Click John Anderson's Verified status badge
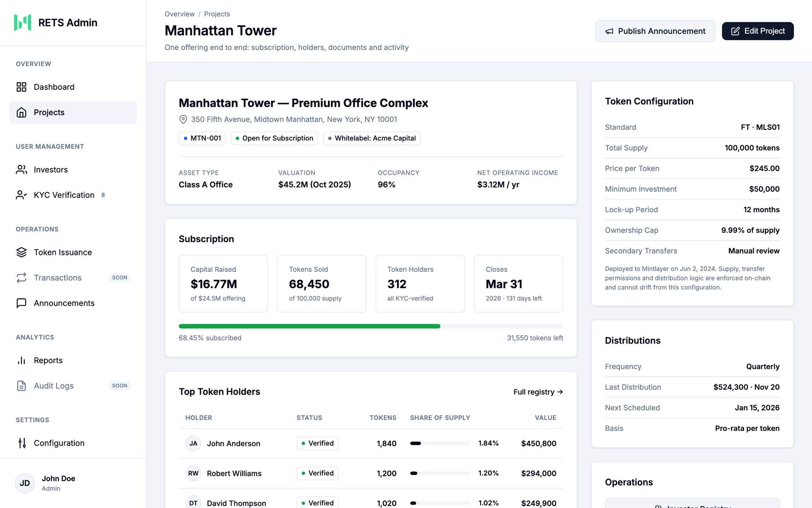Screen dimensions: 812x508 point(318,443)
